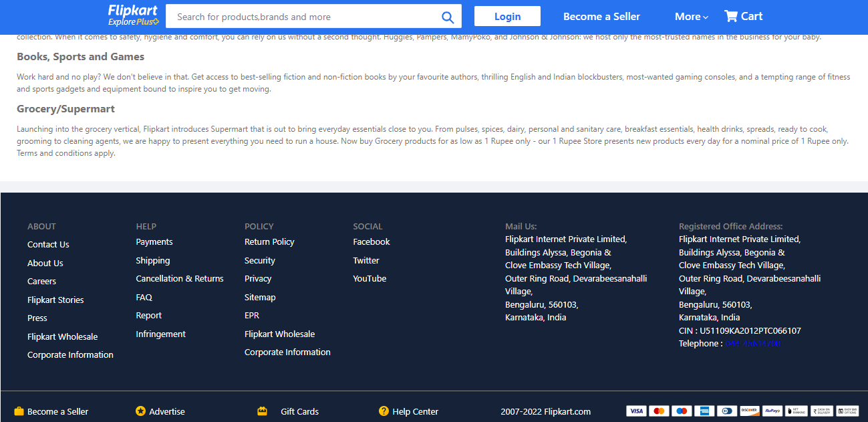
Task: Click the CIN U51109KA2012PTC066107 text
Action: point(740,331)
